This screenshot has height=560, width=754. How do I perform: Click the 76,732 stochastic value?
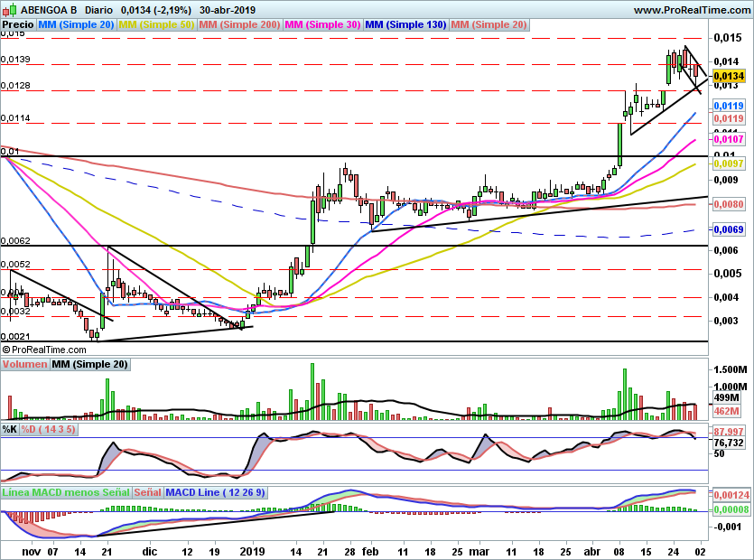click(x=729, y=443)
